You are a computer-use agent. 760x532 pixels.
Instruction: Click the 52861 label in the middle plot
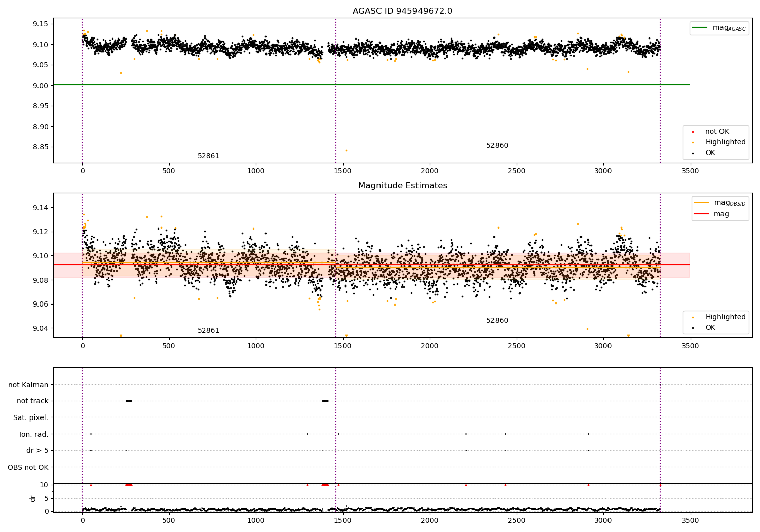[x=209, y=330]
